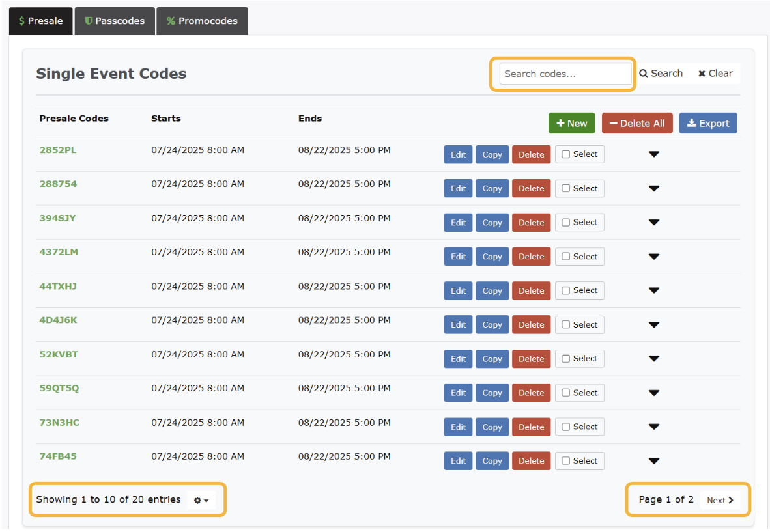Select the Presale tab
Viewport: 770px width, 532px height.
(x=40, y=21)
